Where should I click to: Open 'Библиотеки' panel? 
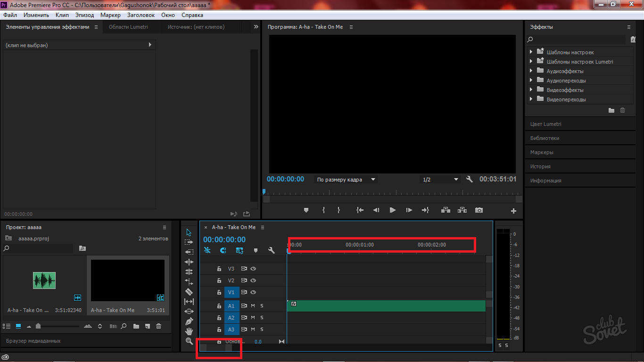[545, 138]
